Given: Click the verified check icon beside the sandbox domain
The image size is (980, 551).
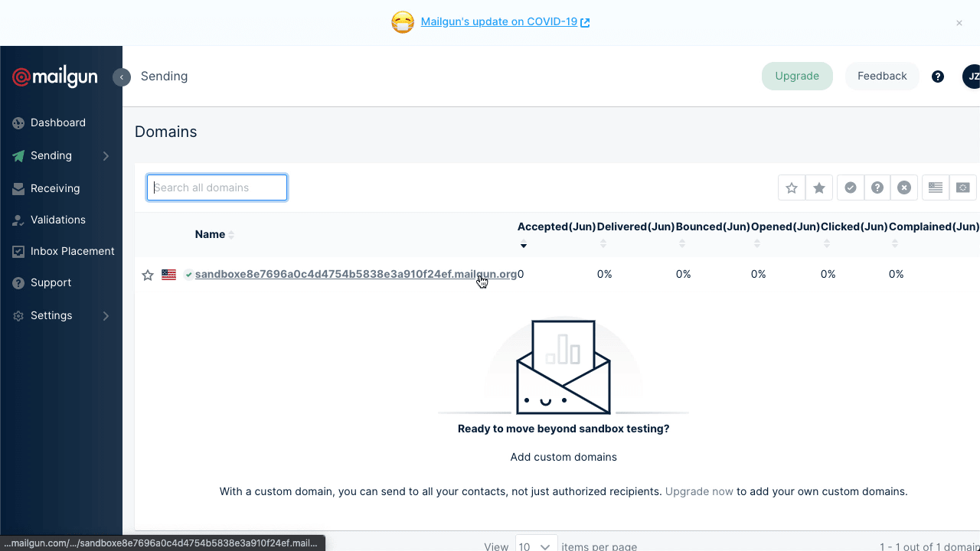Looking at the screenshot, I should pos(188,275).
